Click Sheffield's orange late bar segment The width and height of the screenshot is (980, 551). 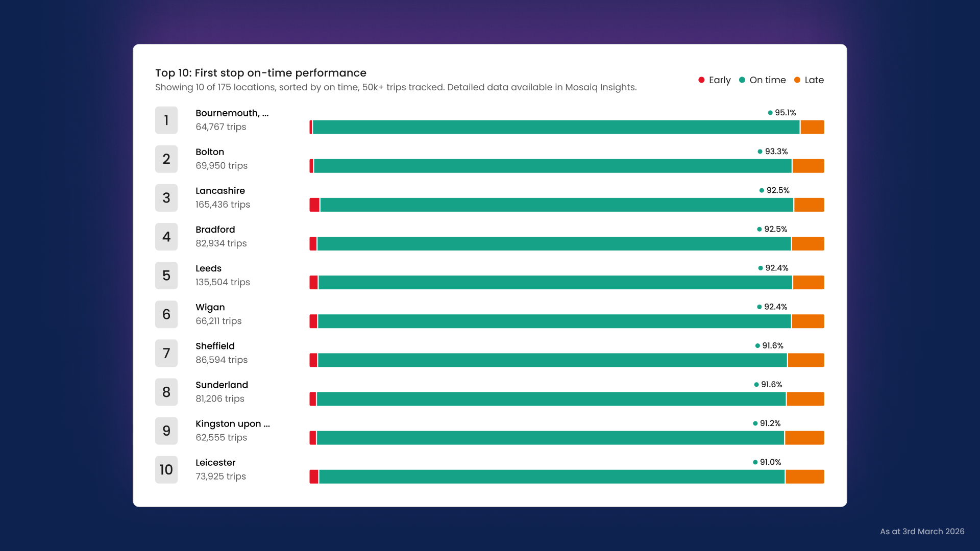(806, 360)
